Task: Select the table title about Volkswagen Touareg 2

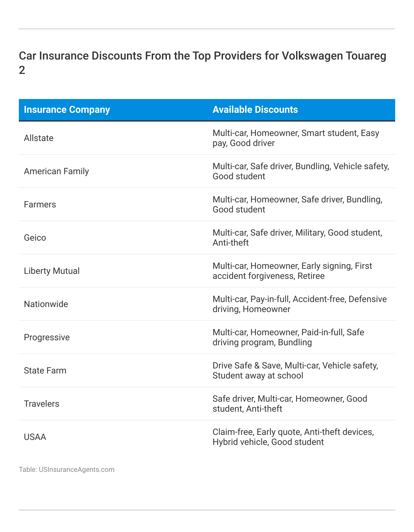Action: (x=202, y=63)
